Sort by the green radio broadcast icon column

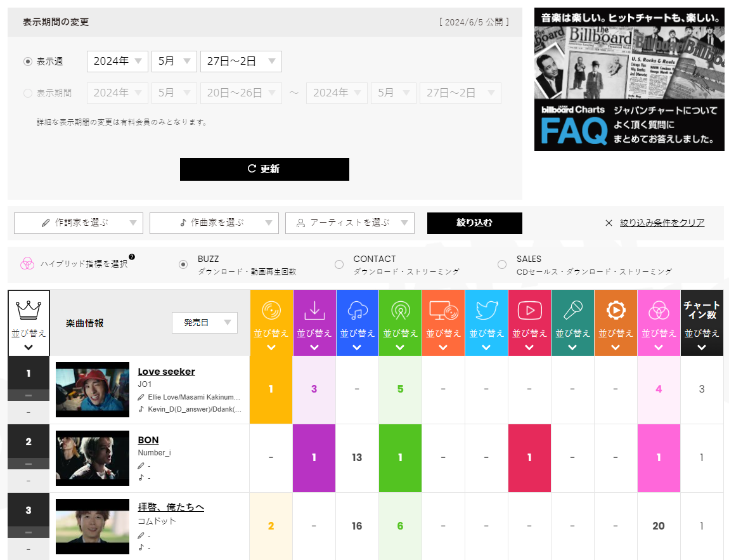pos(400,323)
